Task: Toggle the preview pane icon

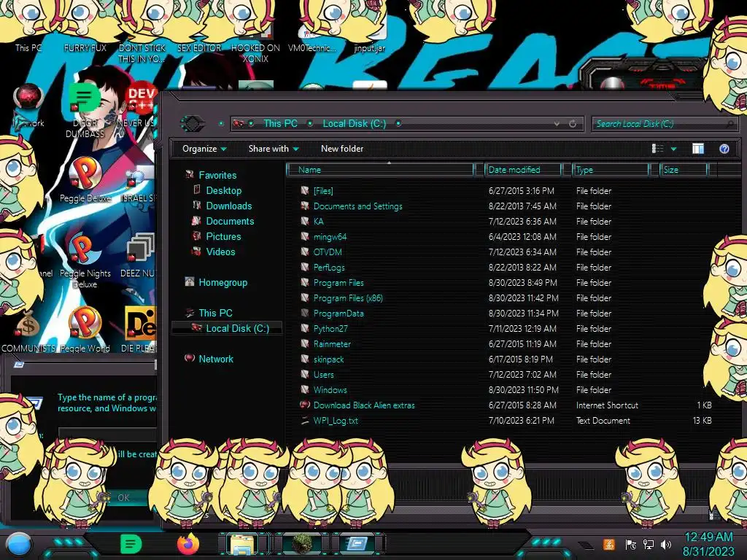Action: (x=698, y=149)
